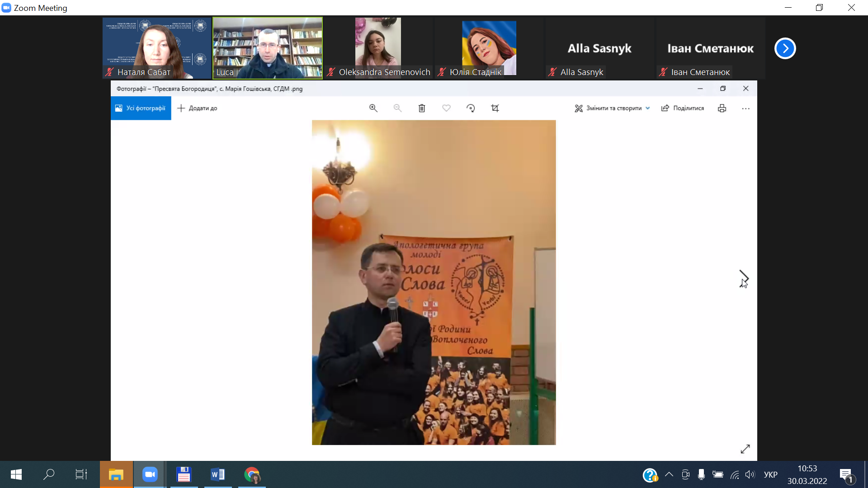Screen dimensions: 868x488
Task: Click the zoom in magnifier icon
Action: click(373, 108)
